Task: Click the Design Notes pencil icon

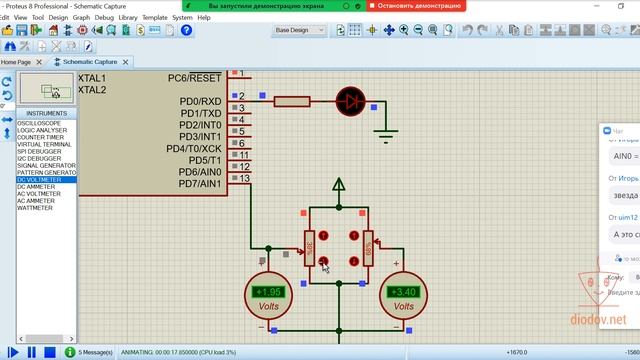Action: (x=88, y=47)
